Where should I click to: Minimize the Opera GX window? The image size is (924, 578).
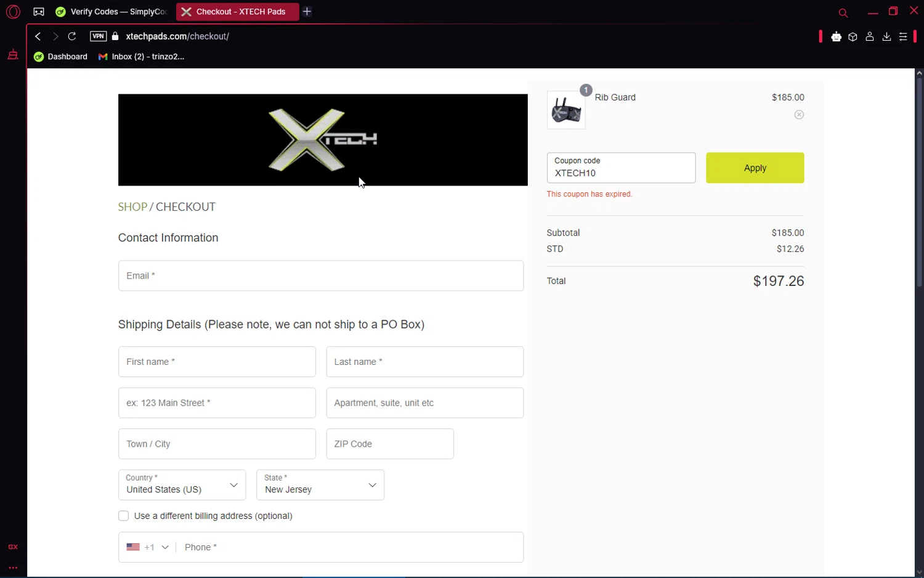click(x=872, y=12)
